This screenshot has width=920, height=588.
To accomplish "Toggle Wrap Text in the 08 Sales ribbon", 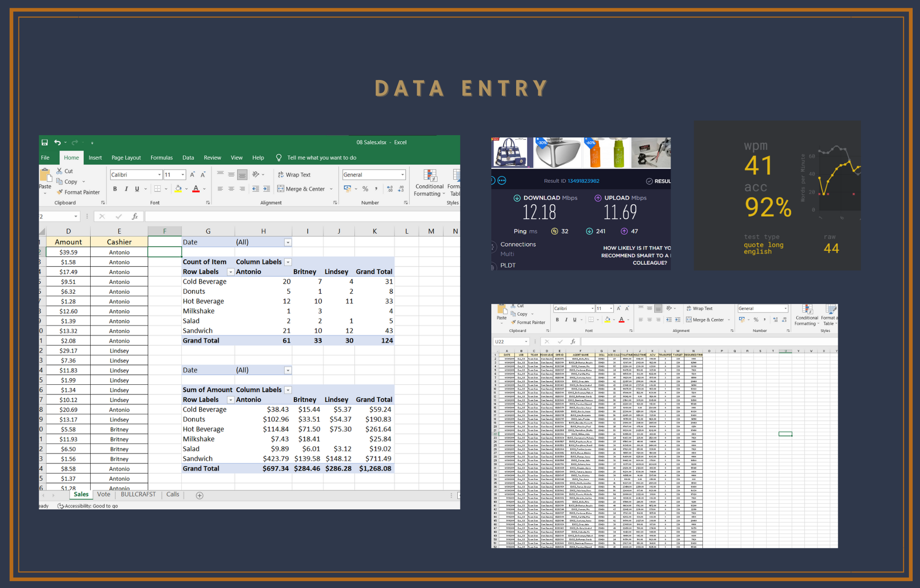I will 294,175.
